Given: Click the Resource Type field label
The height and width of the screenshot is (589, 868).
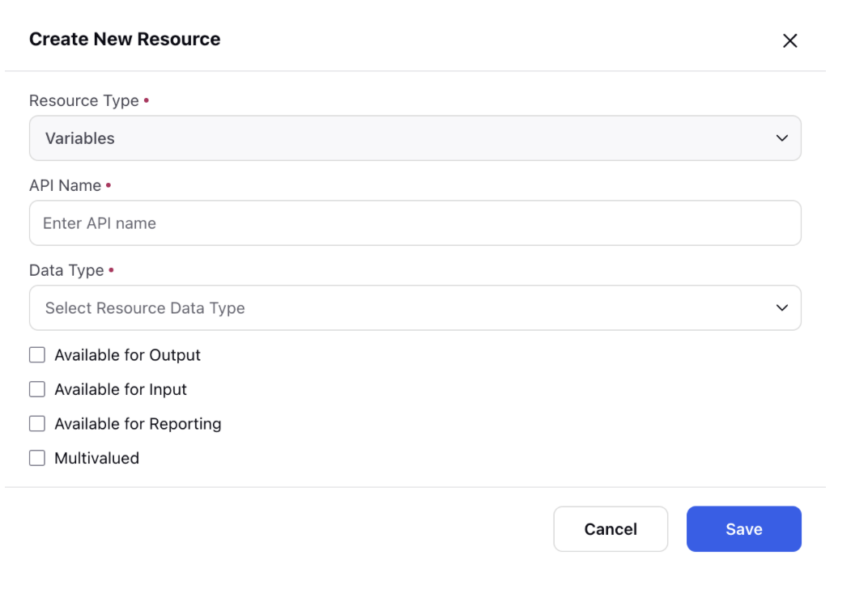Looking at the screenshot, I should point(84,100).
